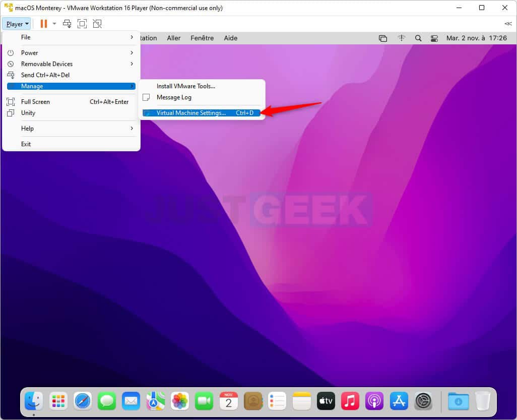Open Virtual Machine Settings
This screenshot has height=420, width=517.
(x=202, y=113)
